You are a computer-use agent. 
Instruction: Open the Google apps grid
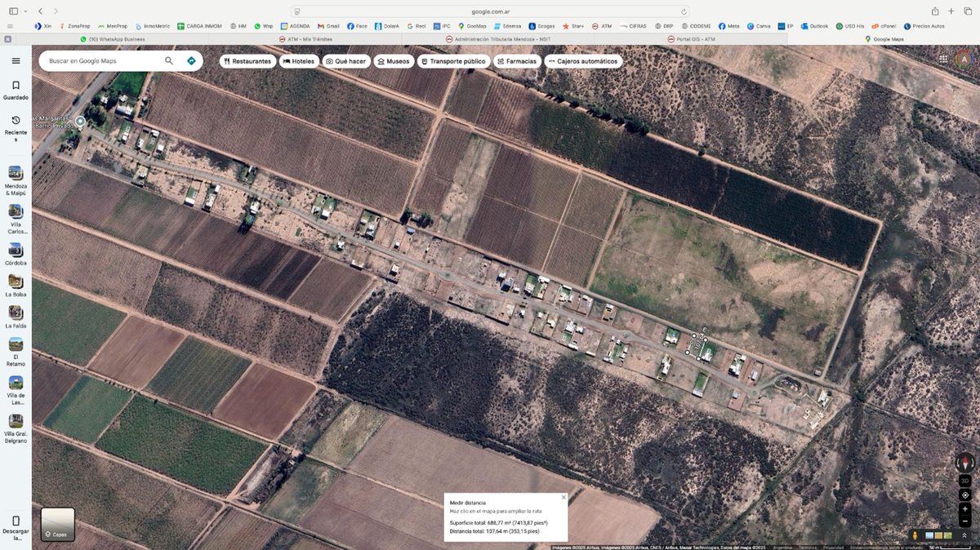tap(943, 59)
